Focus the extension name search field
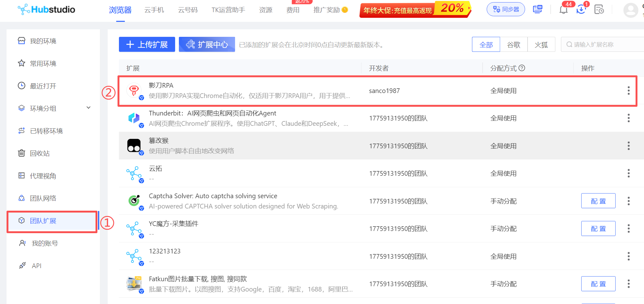This screenshot has height=304, width=644. pyautogui.click(x=602, y=44)
